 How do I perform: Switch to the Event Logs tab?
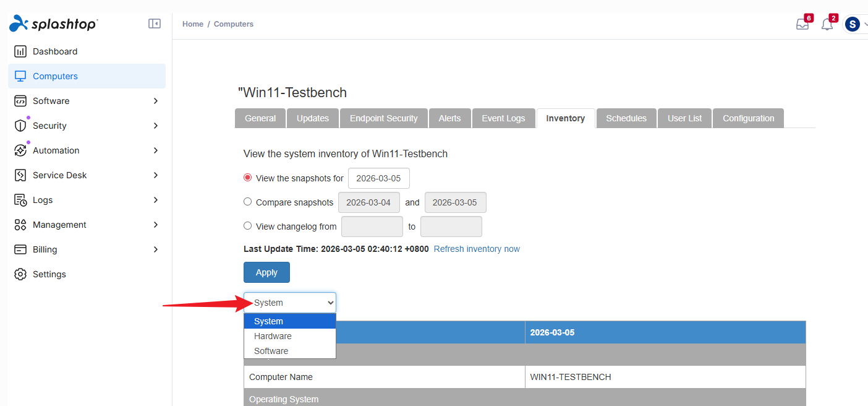pyautogui.click(x=504, y=118)
